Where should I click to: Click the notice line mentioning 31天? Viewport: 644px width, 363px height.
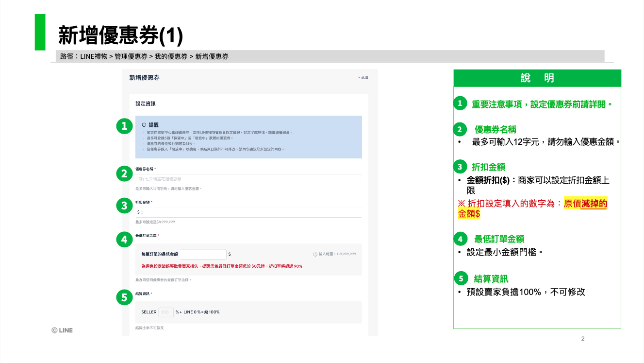pyautogui.click(x=170, y=144)
